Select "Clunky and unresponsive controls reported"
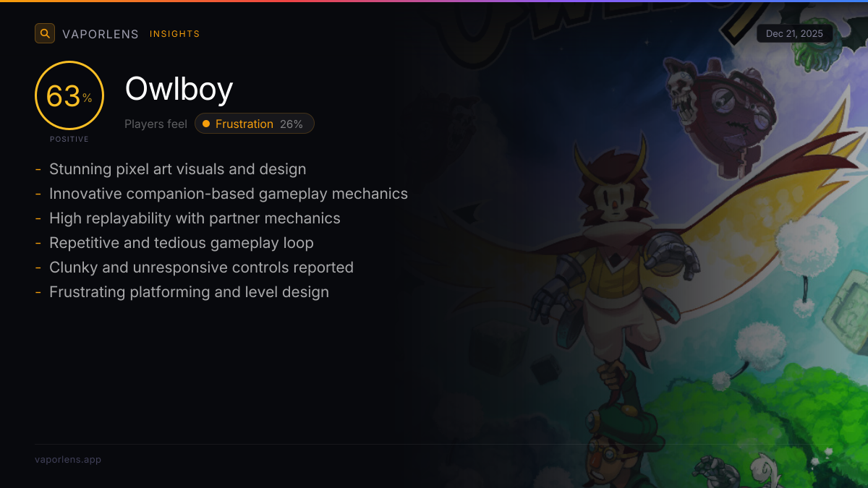This screenshot has width=868, height=488. (201, 267)
